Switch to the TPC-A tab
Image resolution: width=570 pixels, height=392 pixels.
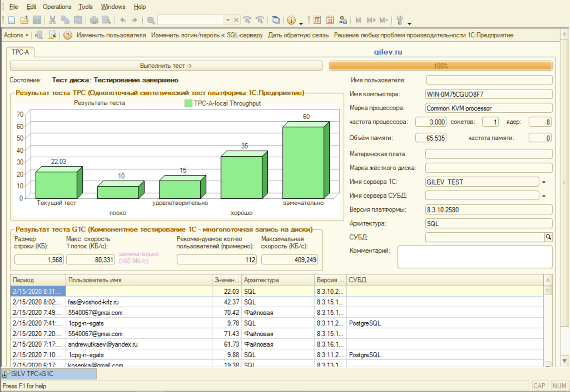coord(20,52)
